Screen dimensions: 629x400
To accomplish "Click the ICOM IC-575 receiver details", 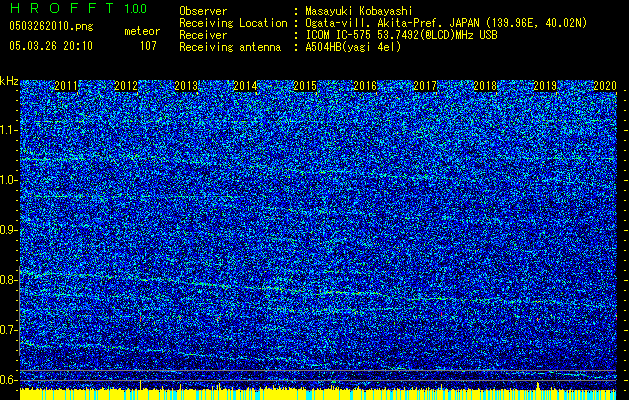I will tap(401, 35).
